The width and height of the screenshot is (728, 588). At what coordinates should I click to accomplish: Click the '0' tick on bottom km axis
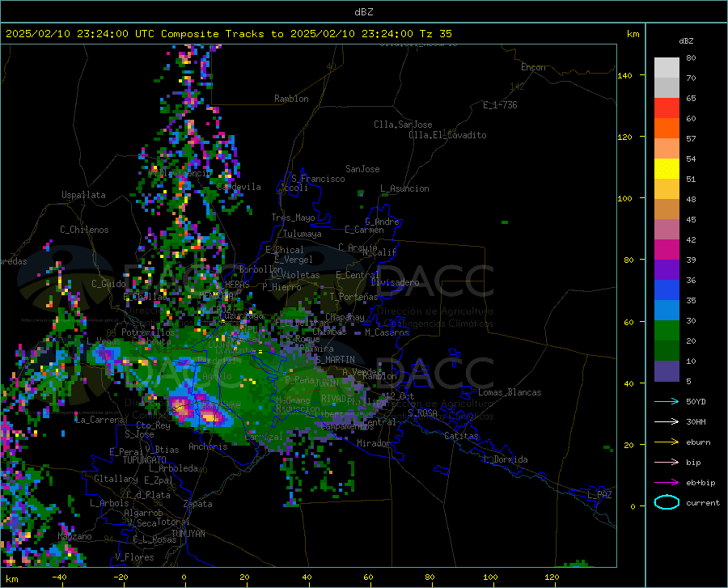[x=184, y=577]
